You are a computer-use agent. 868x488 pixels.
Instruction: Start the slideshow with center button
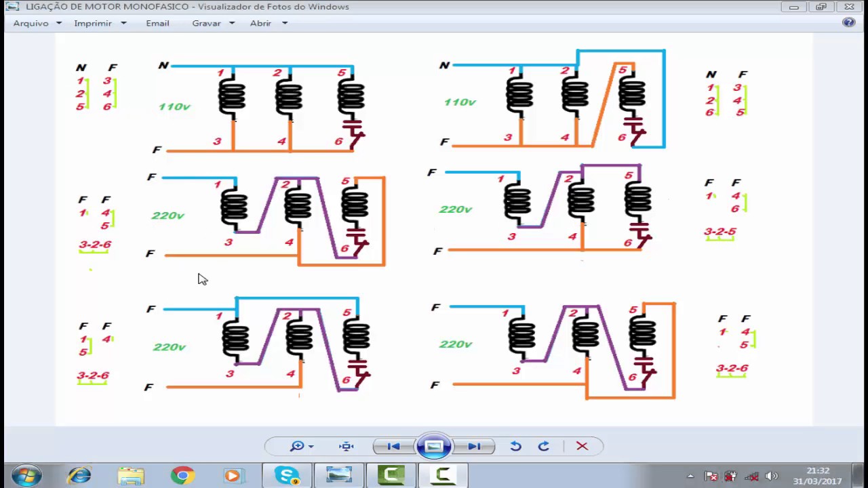[434, 446]
